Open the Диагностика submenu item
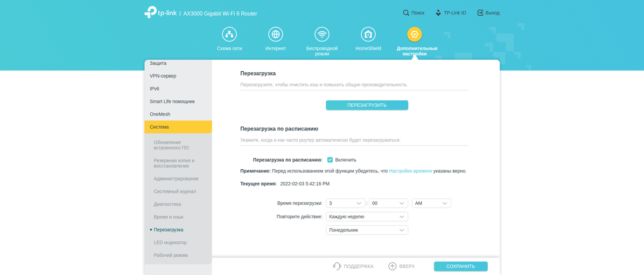 (167, 204)
